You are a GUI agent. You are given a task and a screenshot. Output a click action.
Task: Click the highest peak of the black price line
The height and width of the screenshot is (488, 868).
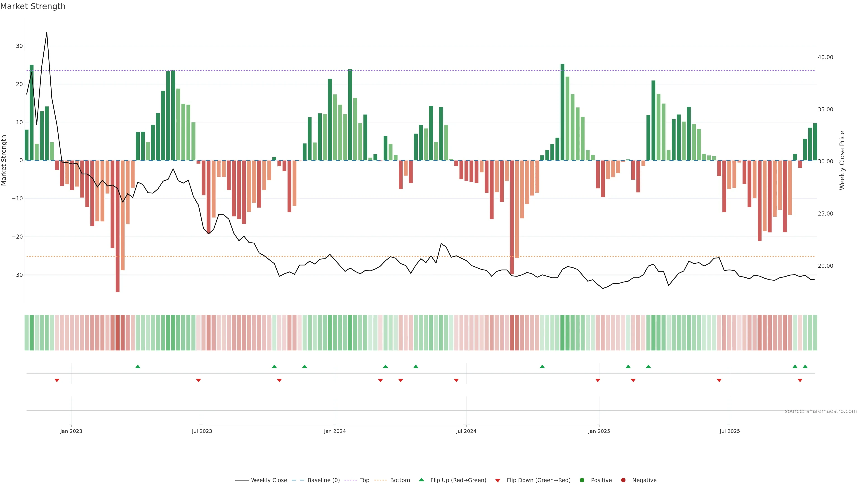tap(47, 33)
